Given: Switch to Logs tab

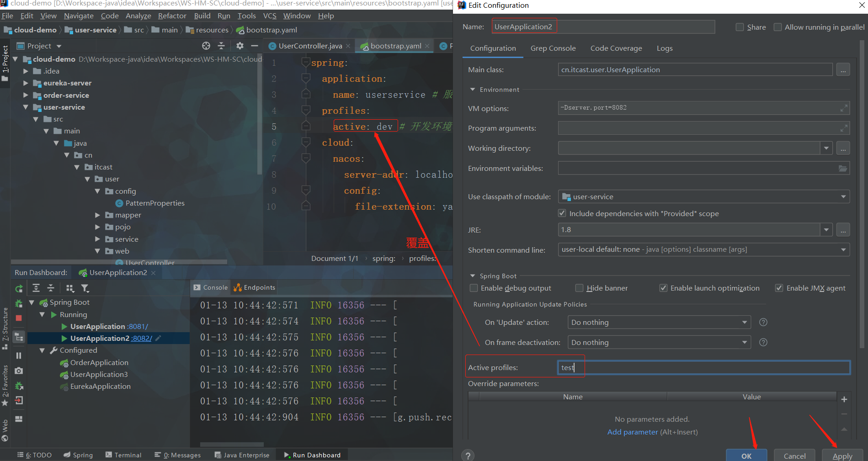Looking at the screenshot, I should tap(665, 48).
